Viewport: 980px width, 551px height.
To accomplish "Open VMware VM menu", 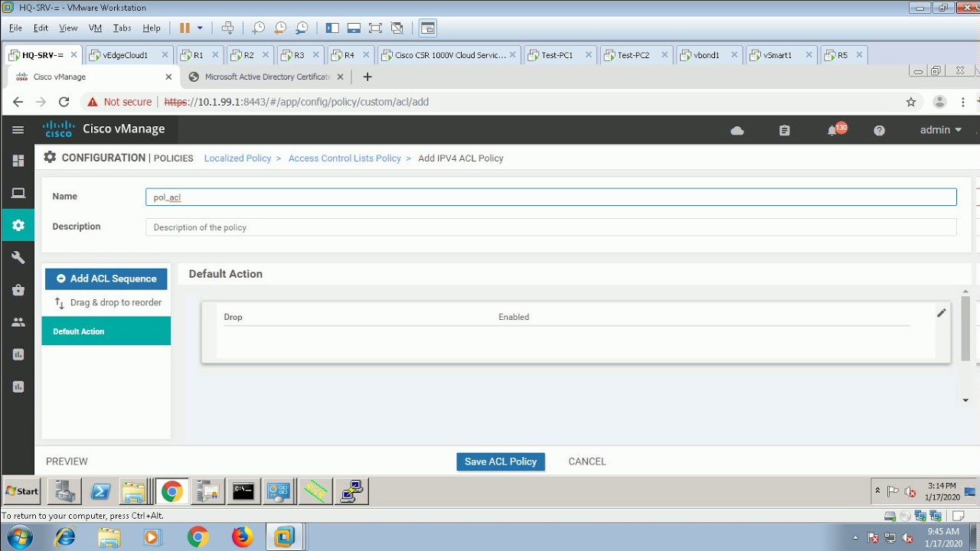I will tap(95, 28).
